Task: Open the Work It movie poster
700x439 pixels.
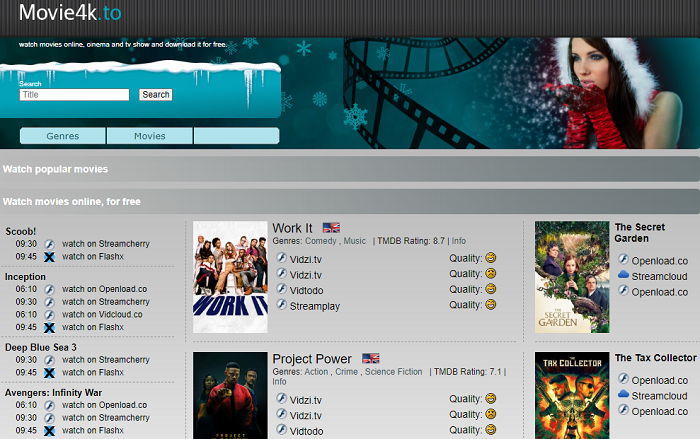Action: [x=229, y=277]
